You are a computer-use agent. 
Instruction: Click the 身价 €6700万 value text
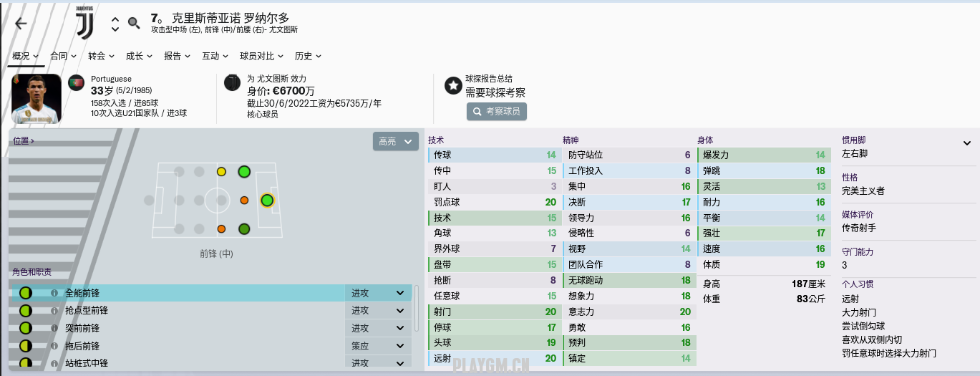point(281,91)
